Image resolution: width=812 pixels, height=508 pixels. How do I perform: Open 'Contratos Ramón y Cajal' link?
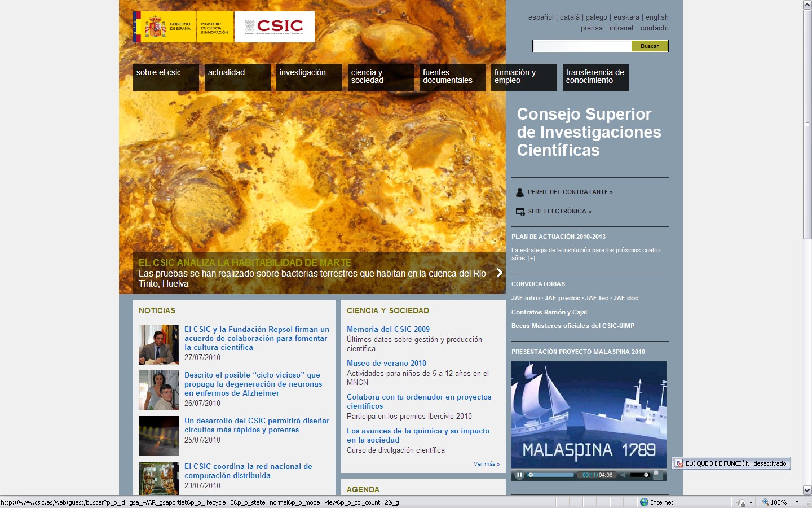click(549, 313)
